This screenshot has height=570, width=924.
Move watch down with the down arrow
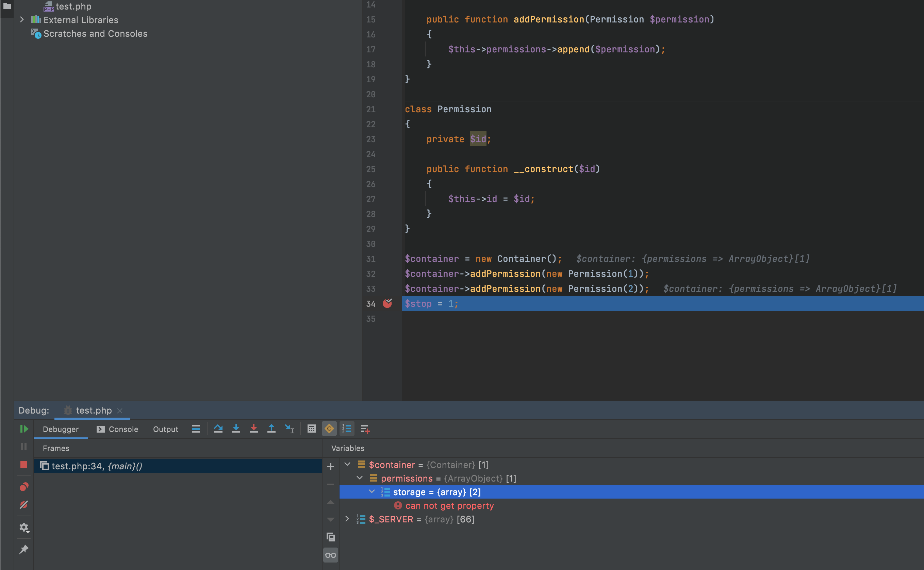click(x=331, y=519)
